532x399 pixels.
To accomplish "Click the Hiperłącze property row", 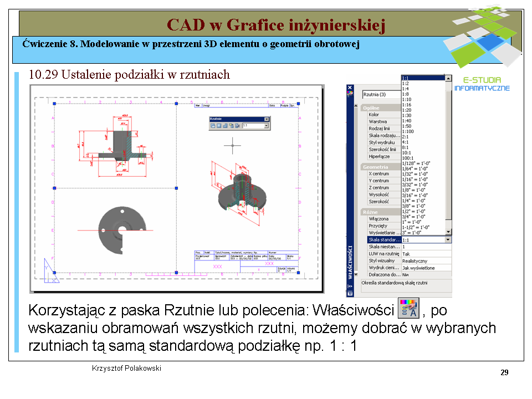I will click(384, 156).
